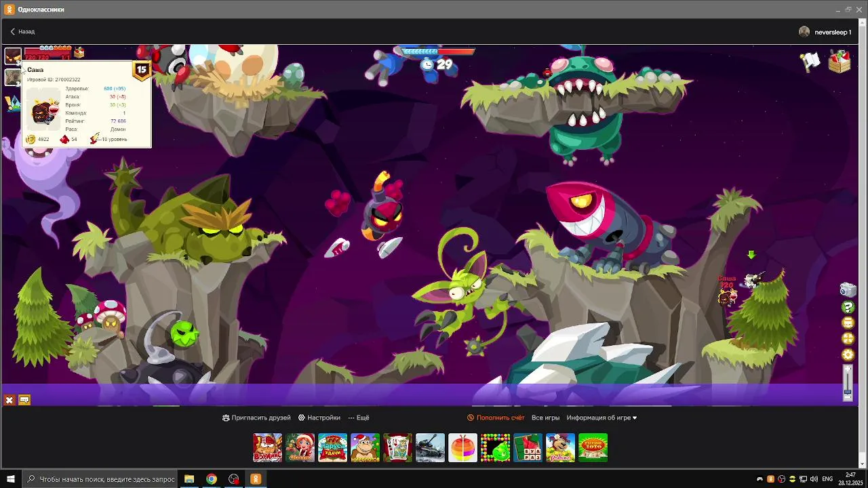Select second player portrait below the first

coord(12,77)
